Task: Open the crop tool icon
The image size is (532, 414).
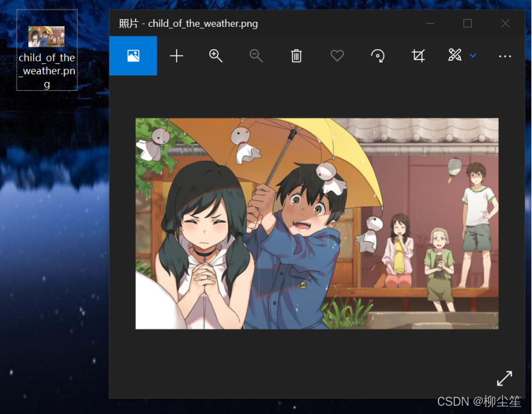Action: click(418, 56)
